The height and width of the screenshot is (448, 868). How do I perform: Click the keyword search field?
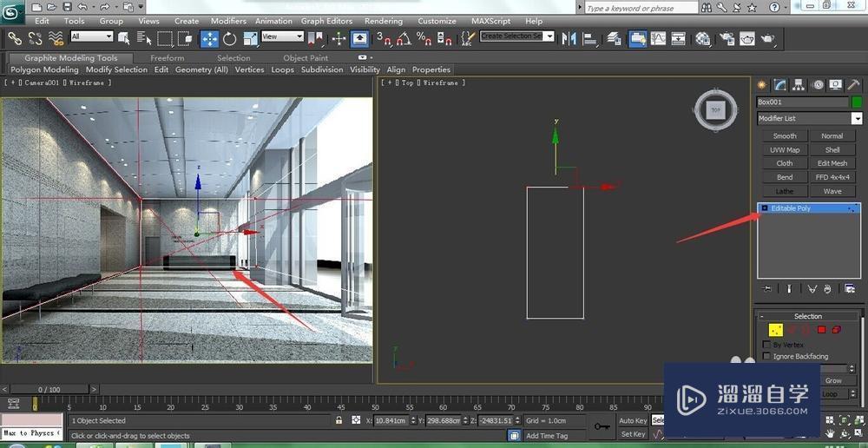(641, 8)
